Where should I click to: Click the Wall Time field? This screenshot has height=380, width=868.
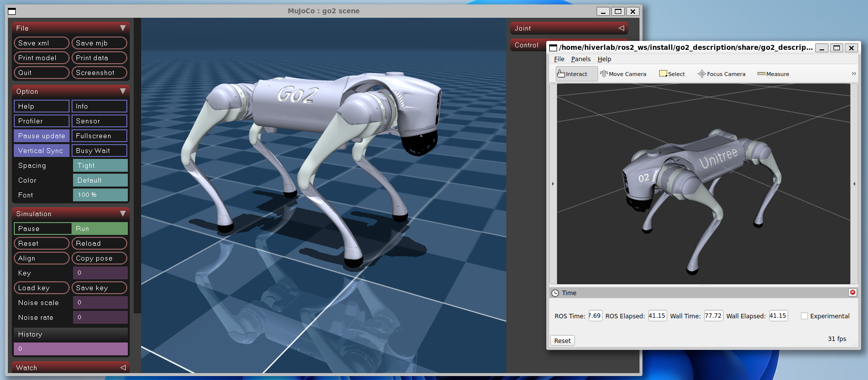point(713,316)
